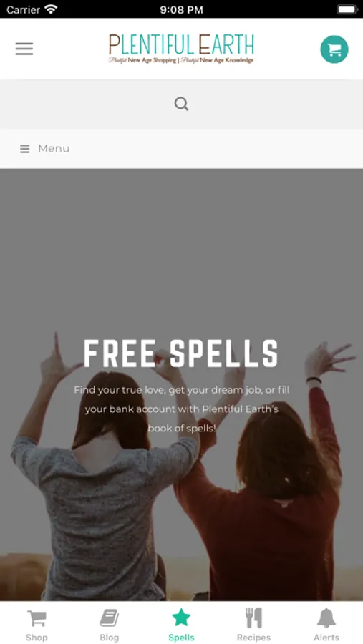Tap the Shop cart icon in the bottom bar

[x=37, y=618]
